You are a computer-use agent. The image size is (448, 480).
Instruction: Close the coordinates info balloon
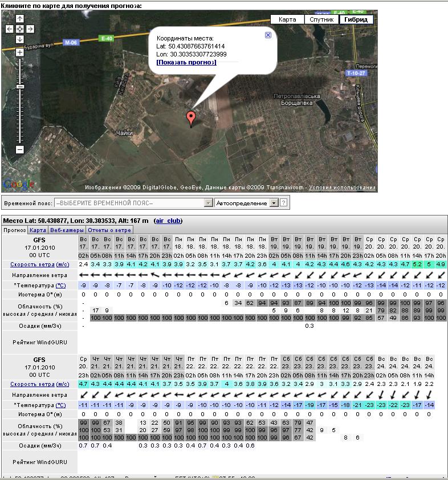[x=268, y=35]
